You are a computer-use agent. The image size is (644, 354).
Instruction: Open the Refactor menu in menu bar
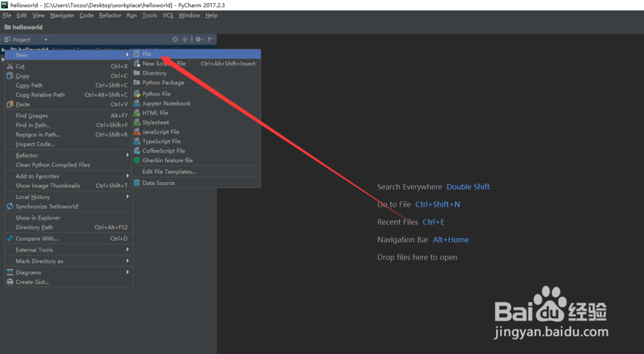coord(110,15)
